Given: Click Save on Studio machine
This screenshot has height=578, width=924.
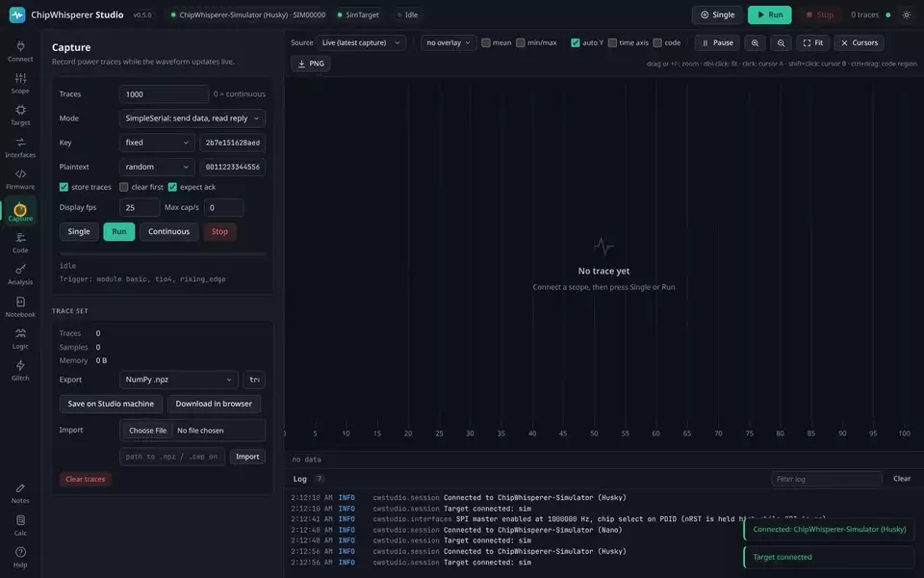Looking at the screenshot, I should 111,404.
